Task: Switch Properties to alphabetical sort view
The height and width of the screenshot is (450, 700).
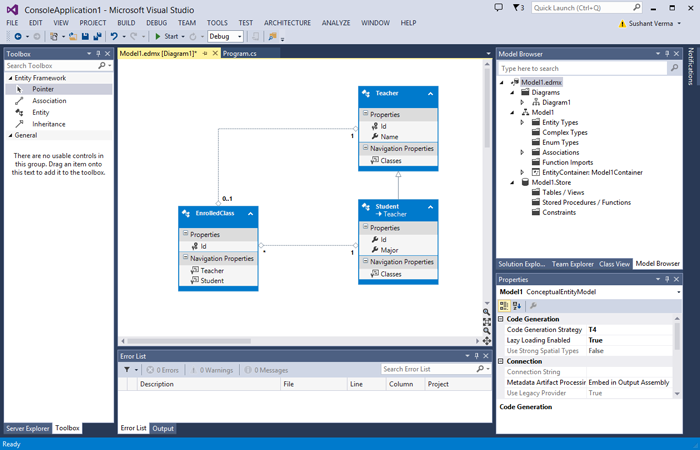Action: [517, 306]
